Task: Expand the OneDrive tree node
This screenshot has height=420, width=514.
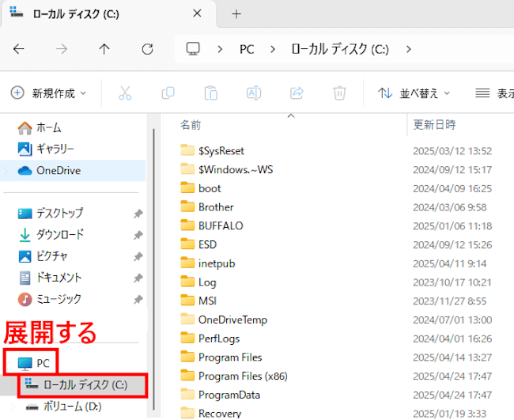Action: tap(6, 171)
